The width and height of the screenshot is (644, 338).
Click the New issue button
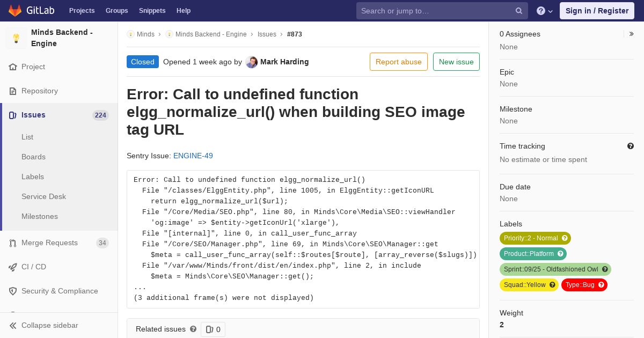[x=456, y=62]
